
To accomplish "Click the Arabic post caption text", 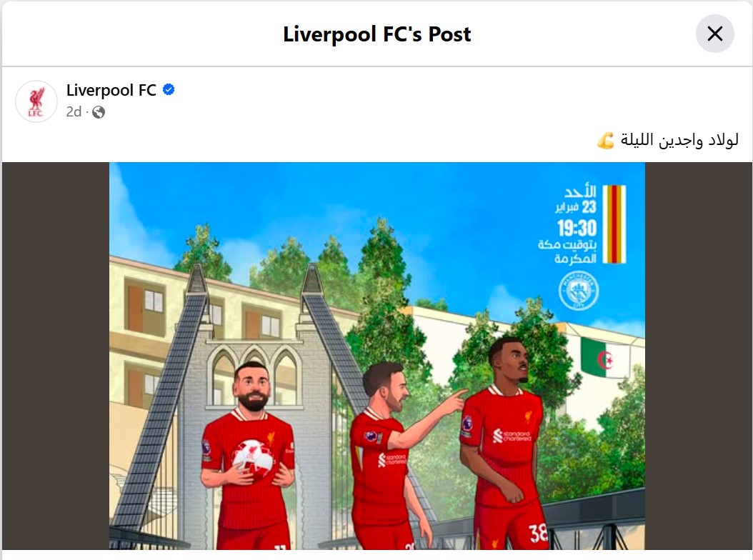I will 679,140.
